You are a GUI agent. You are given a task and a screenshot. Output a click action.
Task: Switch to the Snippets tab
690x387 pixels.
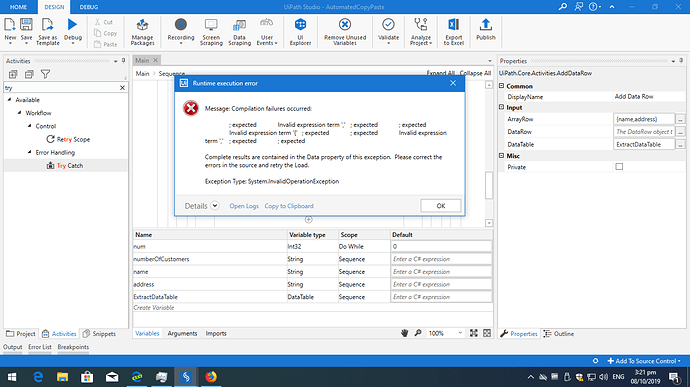(x=99, y=334)
